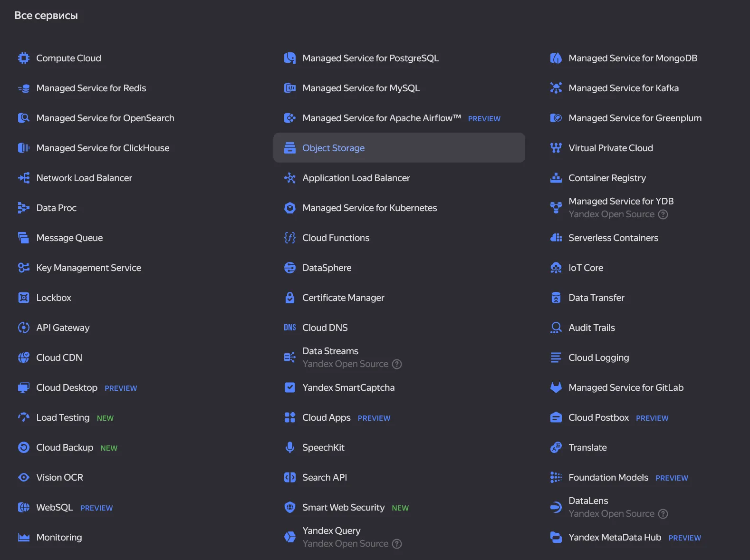Open the highlighted Object Storage service
750x560 pixels.
[333, 148]
